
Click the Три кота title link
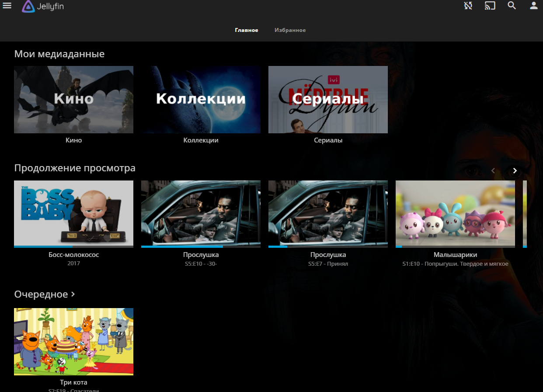tap(73, 382)
